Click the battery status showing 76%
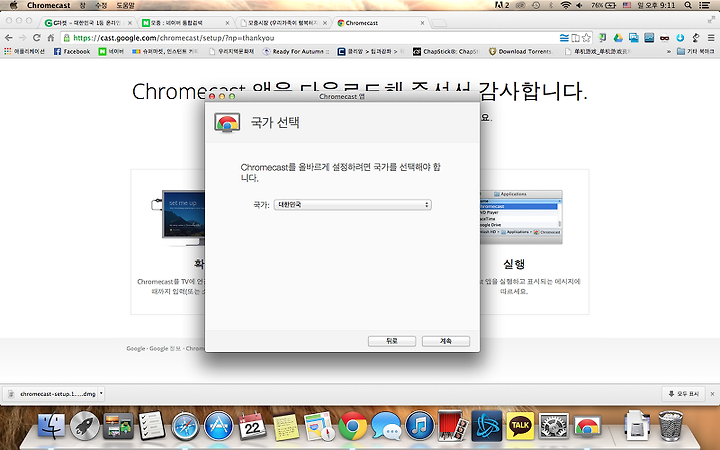The height and width of the screenshot is (450, 720). coord(603,5)
